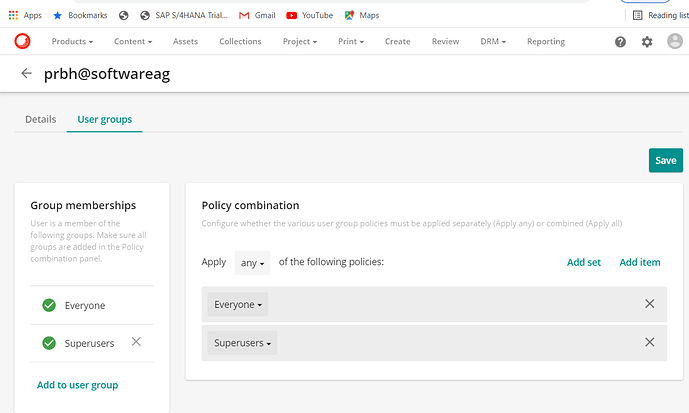Open the settings gear icon

[x=647, y=42]
